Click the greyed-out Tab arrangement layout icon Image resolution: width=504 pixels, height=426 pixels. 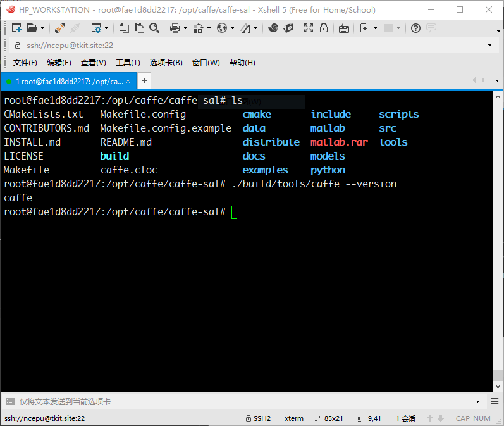pyautogui.click(x=388, y=28)
